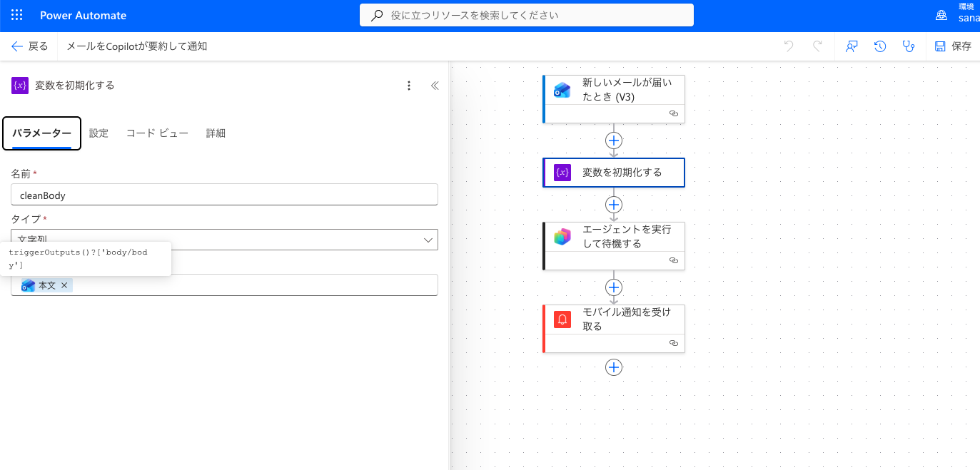Image resolution: width=980 pixels, height=470 pixels.
Task: Open the Copilot feedback person icon
Action: [x=852, y=46]
